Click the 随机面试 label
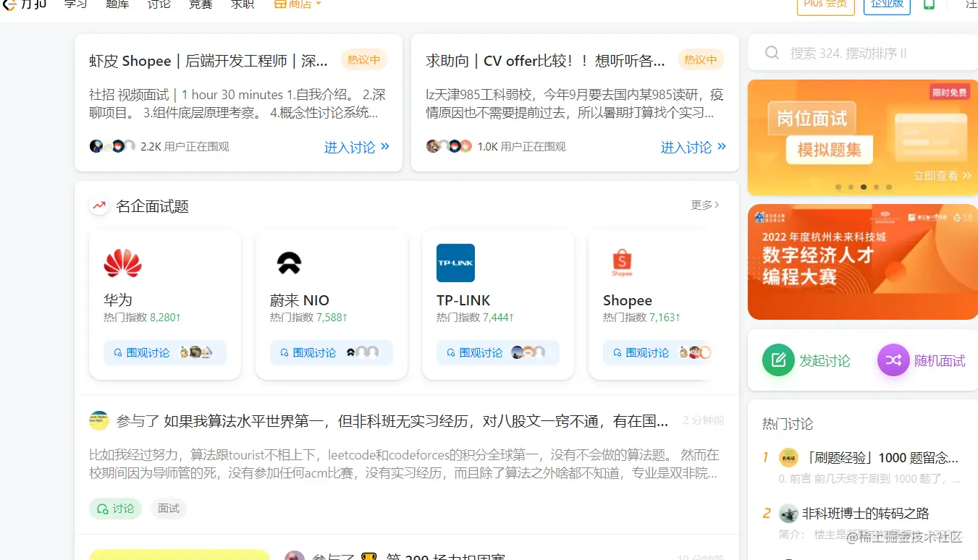This screenshot has width=978, height=560. click(940, 360)
